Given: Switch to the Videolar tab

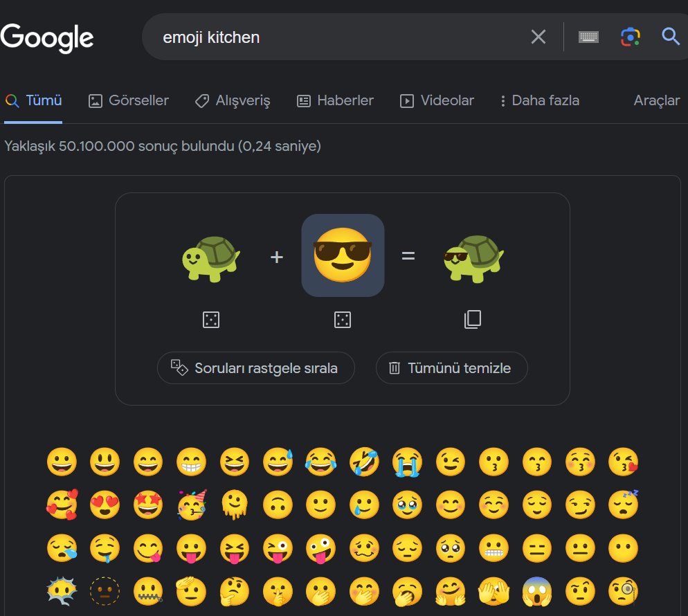Looking at the screenshot, I should coord(437,100).
